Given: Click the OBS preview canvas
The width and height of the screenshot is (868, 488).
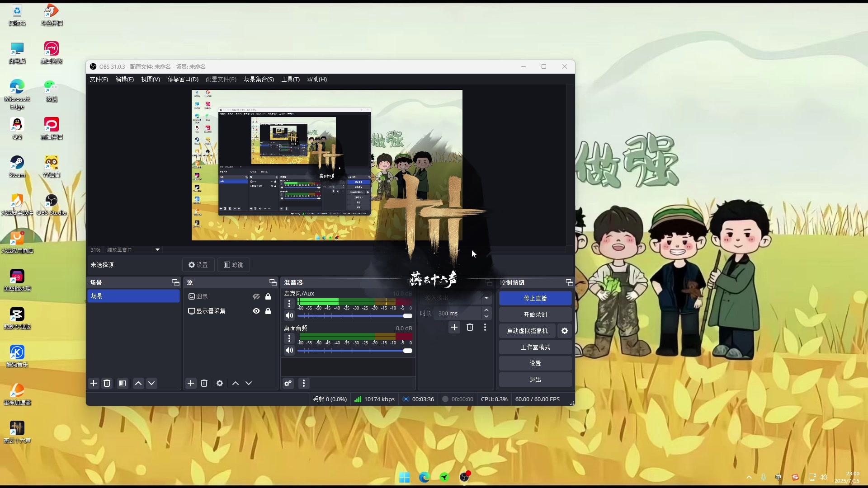Looking at the screenshot, I should coord(327,165).
